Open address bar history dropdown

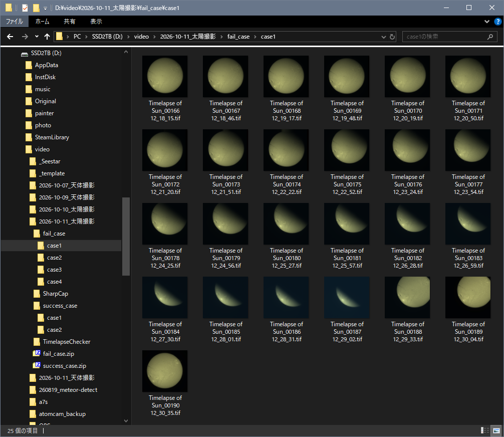tap(383, 37)
